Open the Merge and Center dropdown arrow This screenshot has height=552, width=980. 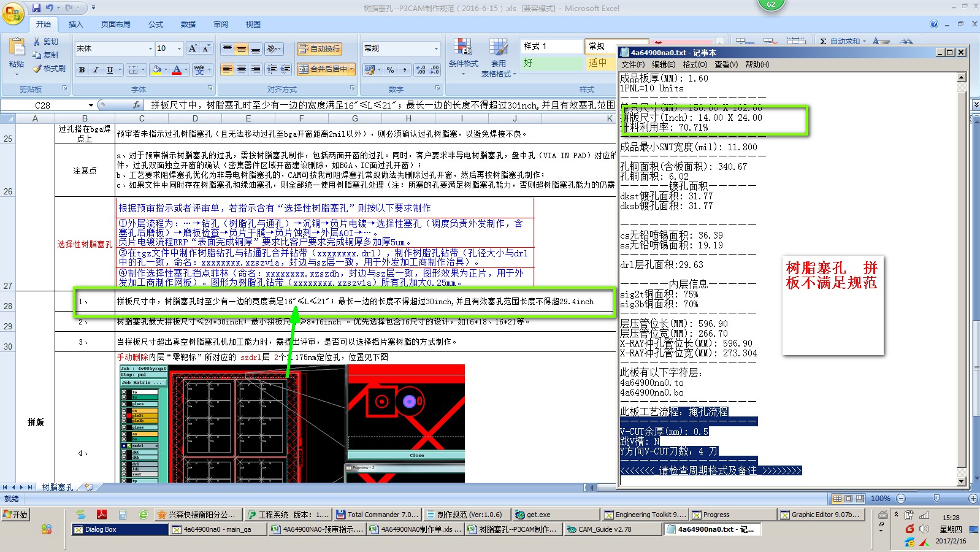(352, 69)
